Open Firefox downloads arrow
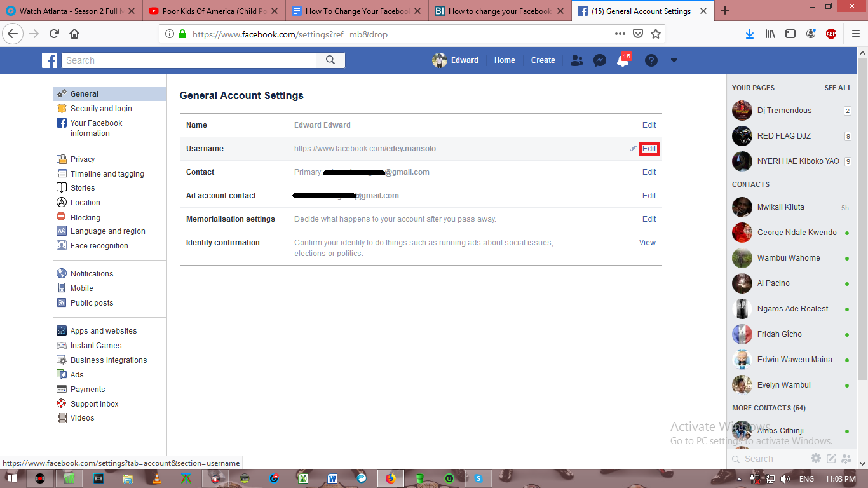Screen dimensions: 868x488 tap(750, 34)
